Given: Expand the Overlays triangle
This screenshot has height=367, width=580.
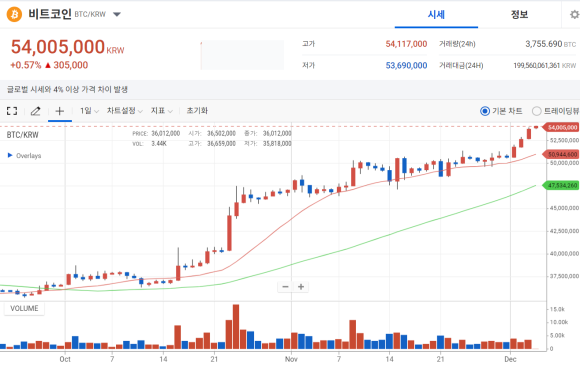Looking at the screenshot, I should 10,155.
